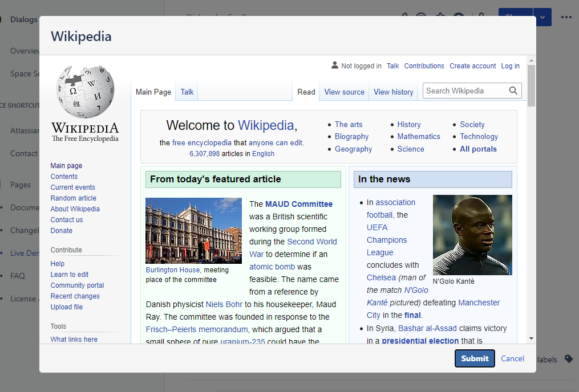This screenshot has height=392, width=579.
Task: Open the Community portal link
Action: pos(77,285)
